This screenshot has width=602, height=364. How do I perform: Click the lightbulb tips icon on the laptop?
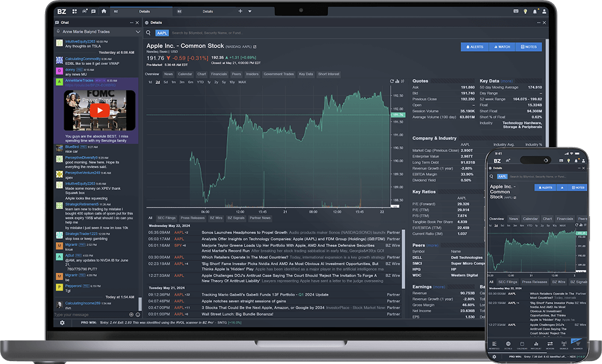(525, 11)
